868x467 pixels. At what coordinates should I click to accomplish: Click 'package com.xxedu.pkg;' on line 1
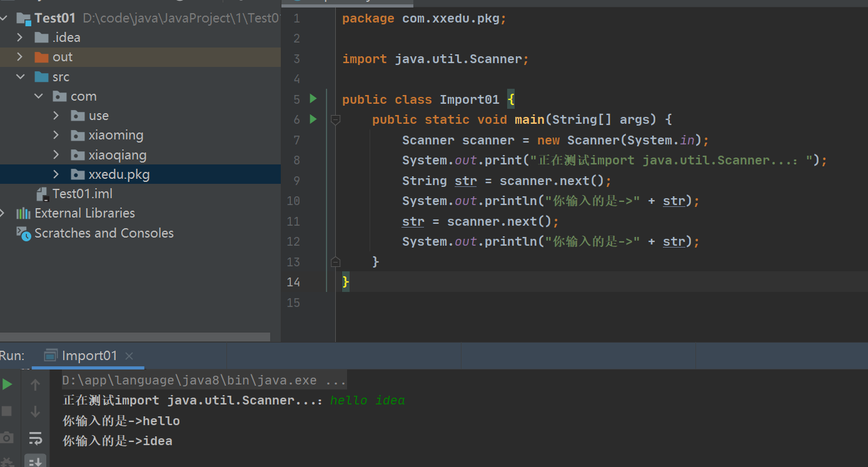424,18
